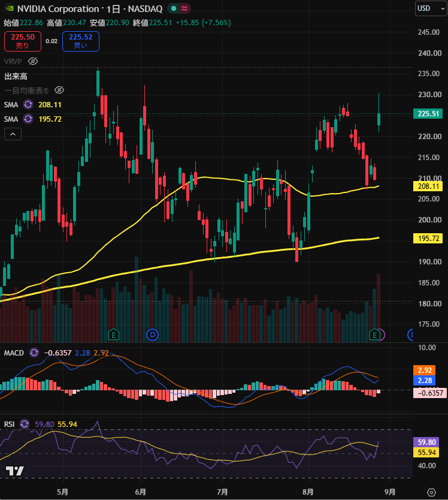Click the 175.00 price scale label
Image resolution: width=448 pixels, height=500 pixels.
(429, 324)
